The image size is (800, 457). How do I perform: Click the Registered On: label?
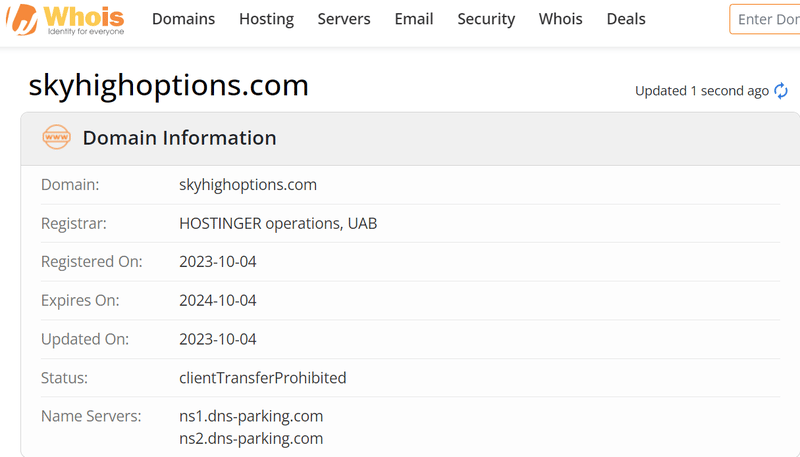pos(92,262)
